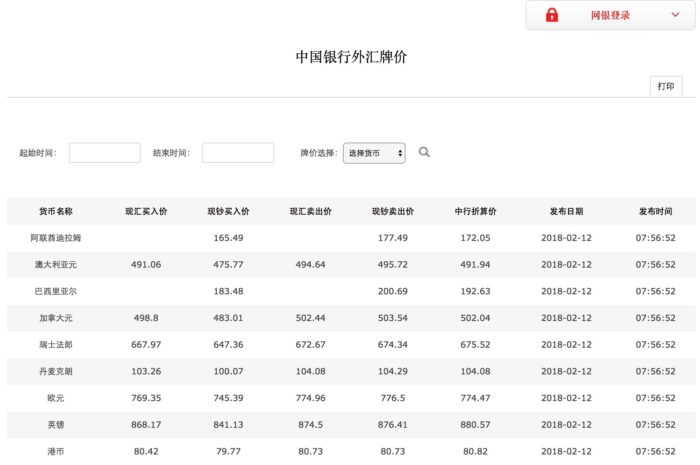Click the value 491.06 in the table

[146, 265]
